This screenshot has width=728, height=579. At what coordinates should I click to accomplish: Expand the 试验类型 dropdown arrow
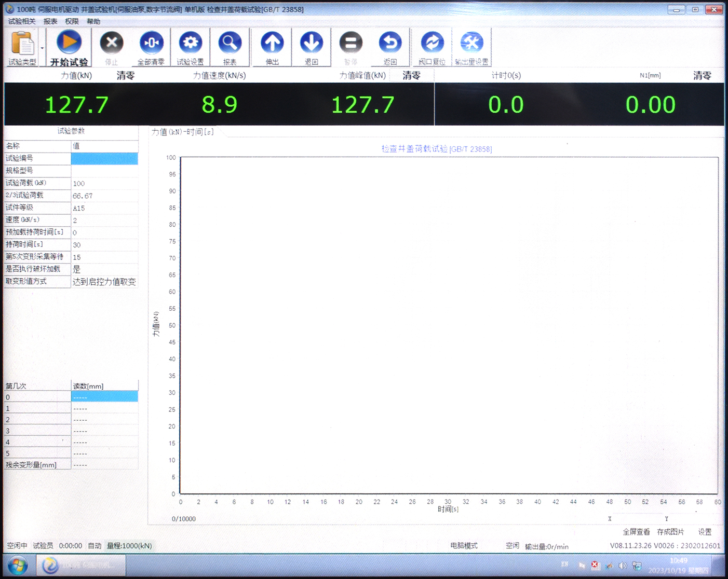pos(42,48)
